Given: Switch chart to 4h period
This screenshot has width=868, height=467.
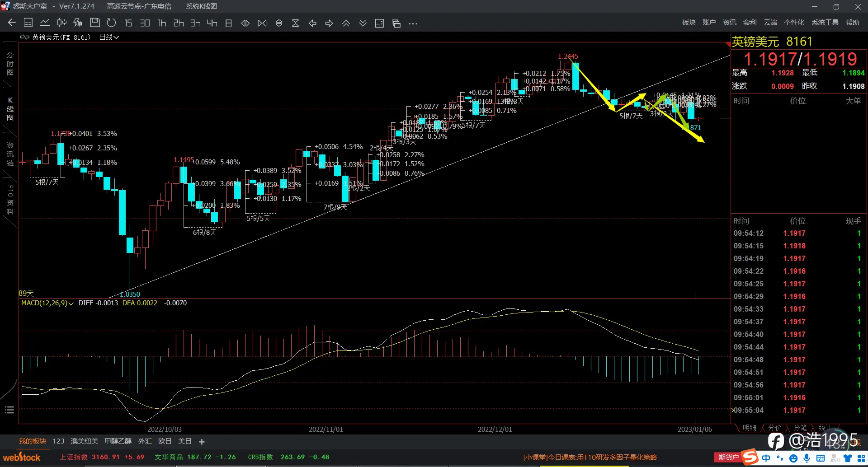Looking at the screenshot, I should coord(212,23).
